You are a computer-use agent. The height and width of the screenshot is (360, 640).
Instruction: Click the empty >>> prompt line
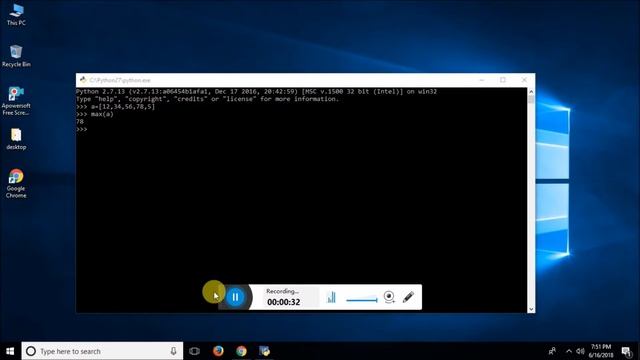click(82, 129)
